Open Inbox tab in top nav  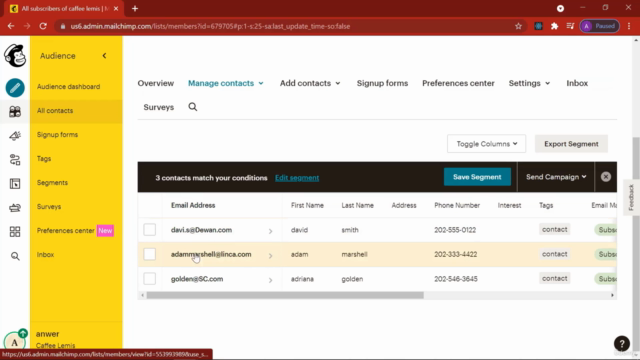[577, 83]
